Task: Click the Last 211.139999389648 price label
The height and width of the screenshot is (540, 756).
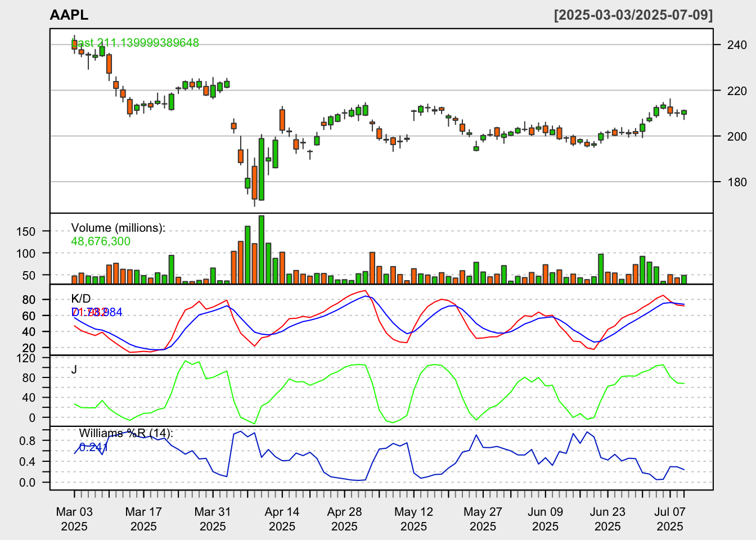Action: click(135, 43)
